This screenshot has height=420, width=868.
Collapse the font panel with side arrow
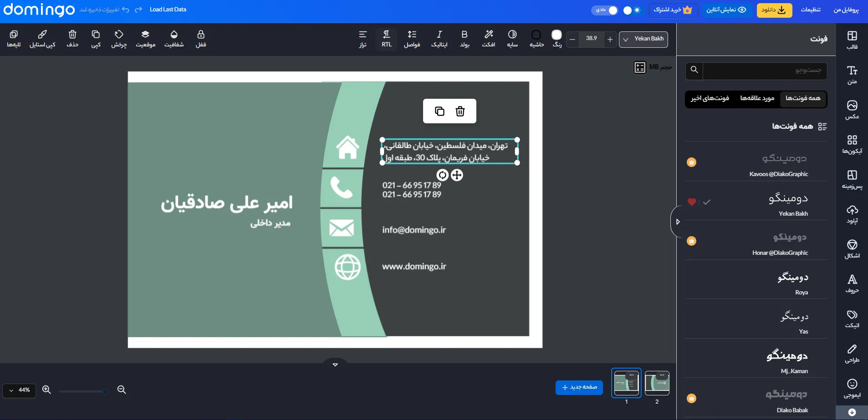pyautogui.click(x=678, y=222)
